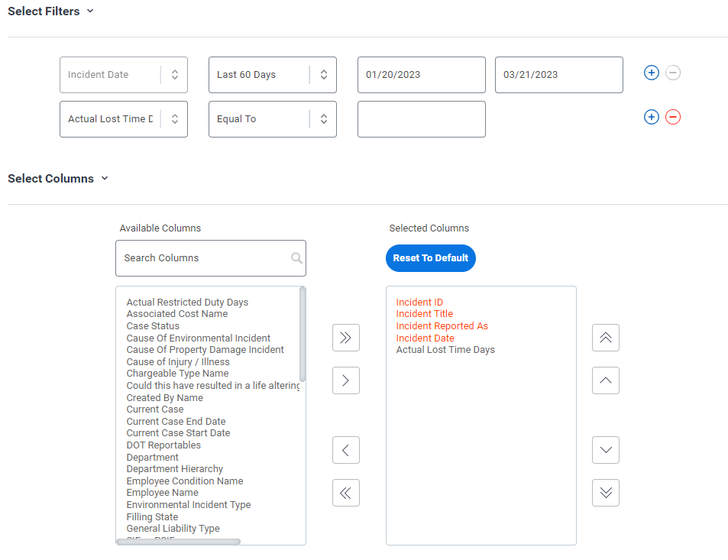This screenshot has height=560, width=728.
Task: Move Incident Date to top with double up arrow
Action: pyautogui.click(x=605, y=338)
